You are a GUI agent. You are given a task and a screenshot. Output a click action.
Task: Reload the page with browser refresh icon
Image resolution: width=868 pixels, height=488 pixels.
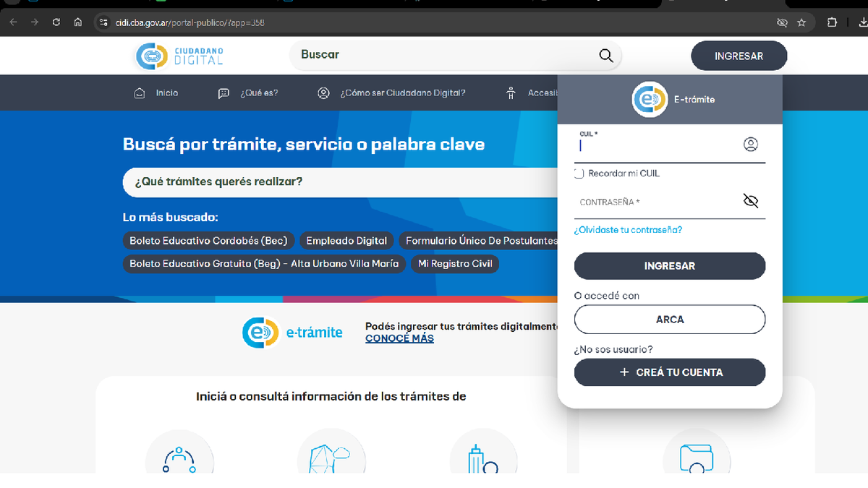click(56, 22)
